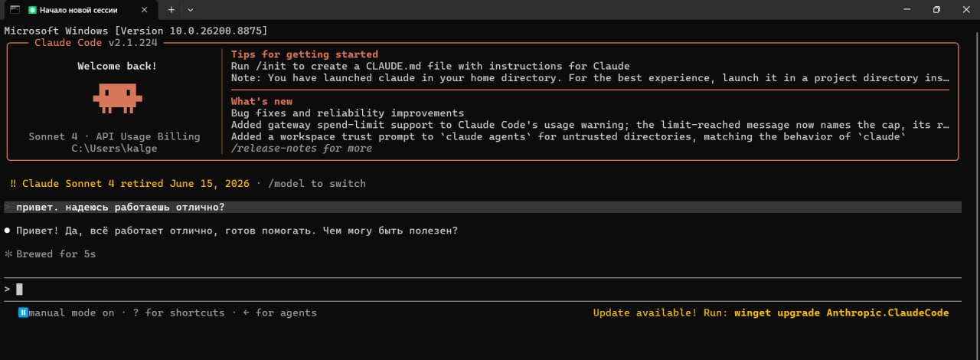The width and height of the screenshot is (980, 360).
Task: Click the white bullet before the Привет reply
Action: click(8, 231)
